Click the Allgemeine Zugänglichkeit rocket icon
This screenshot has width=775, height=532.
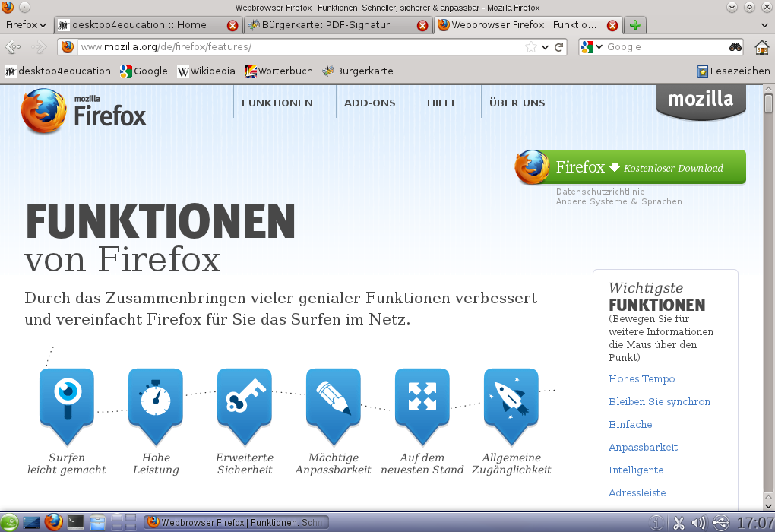tap(511, 407)
